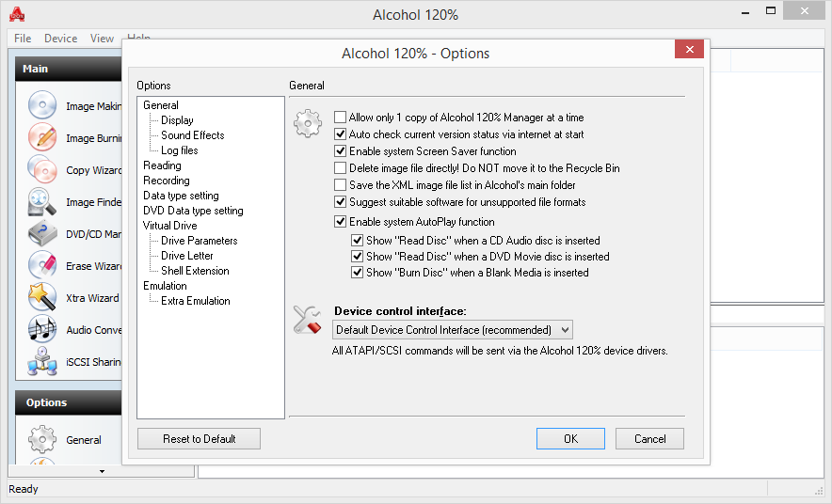This screenshot has height=504, width=832.
Task: Click the Options panel header in sidebar
Action: point(69,402)
